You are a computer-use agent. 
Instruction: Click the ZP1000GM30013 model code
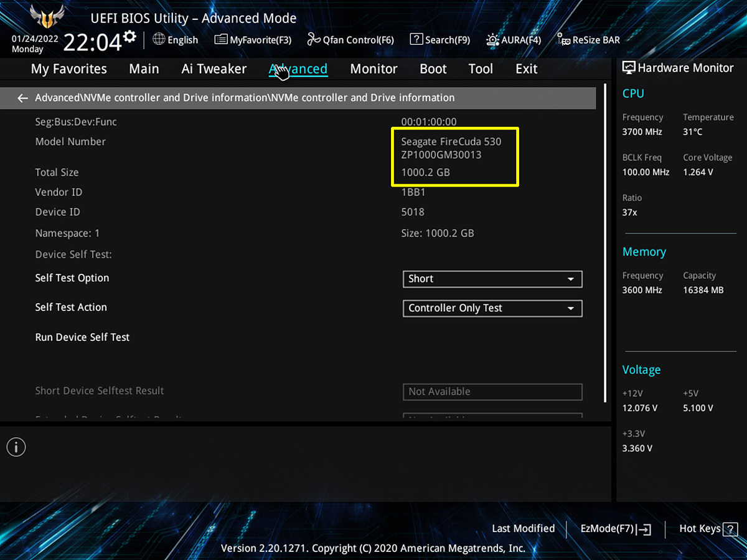click(x=441, y=154)
